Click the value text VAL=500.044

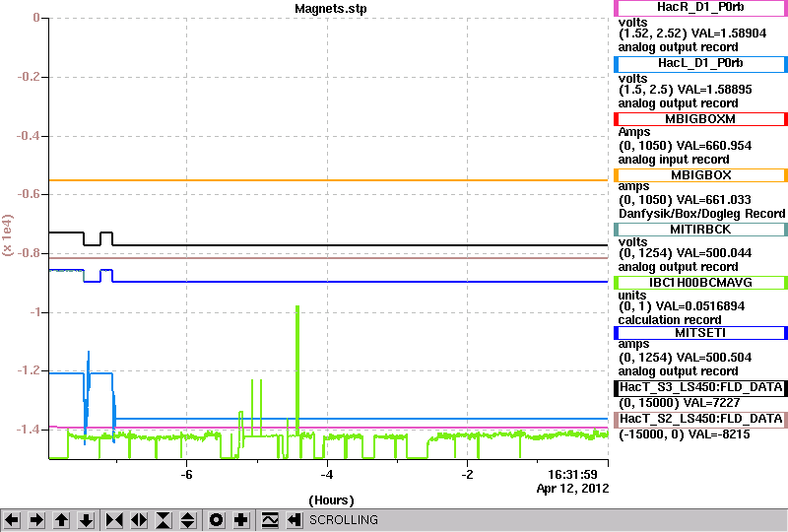(715, 253)
